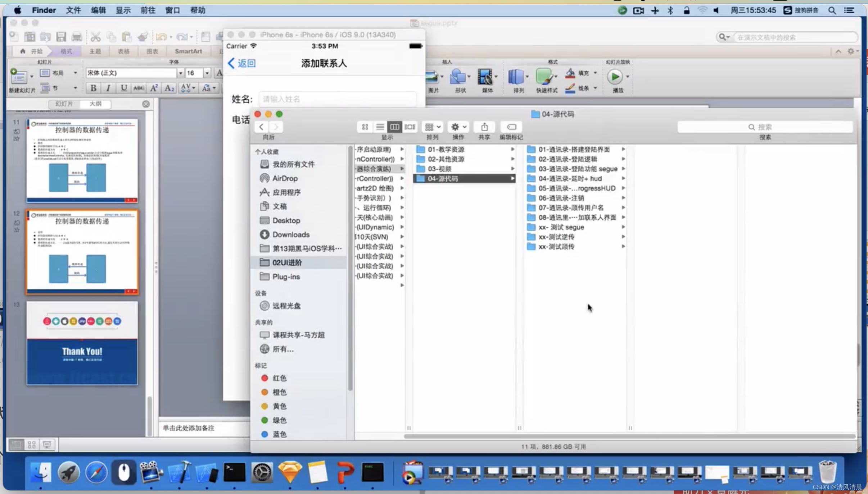Switch Finder to icon view
This screenshot has height=494, width=868.
pyautogui.click(x=365, y=127)
